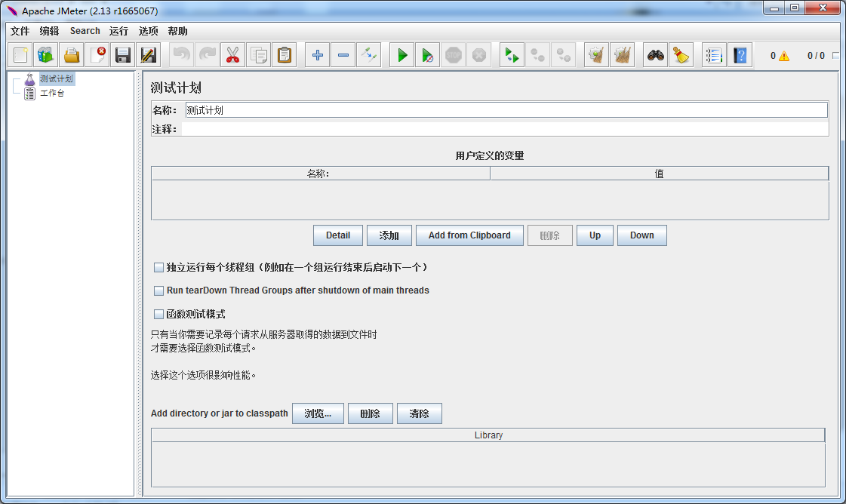Click the Paste clipboard icon
The image size is (846, 504).
pyautogui.click(x=285, y=55)
